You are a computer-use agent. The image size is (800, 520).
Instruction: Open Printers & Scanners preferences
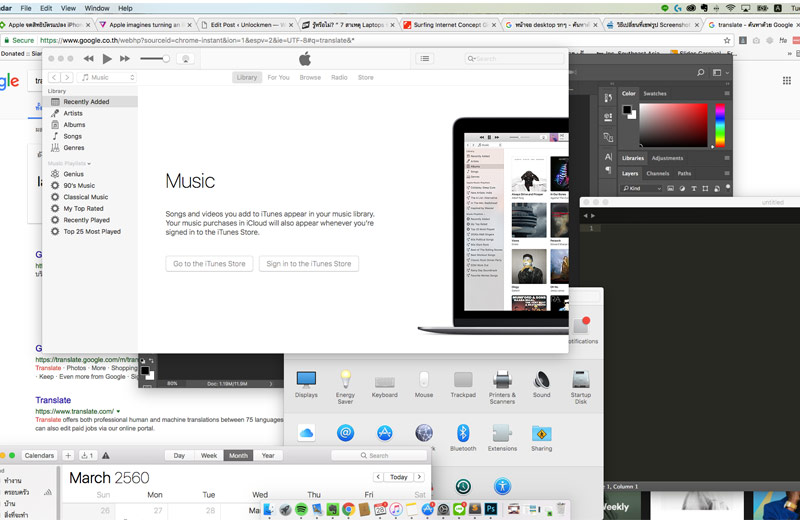pos(502,387)
